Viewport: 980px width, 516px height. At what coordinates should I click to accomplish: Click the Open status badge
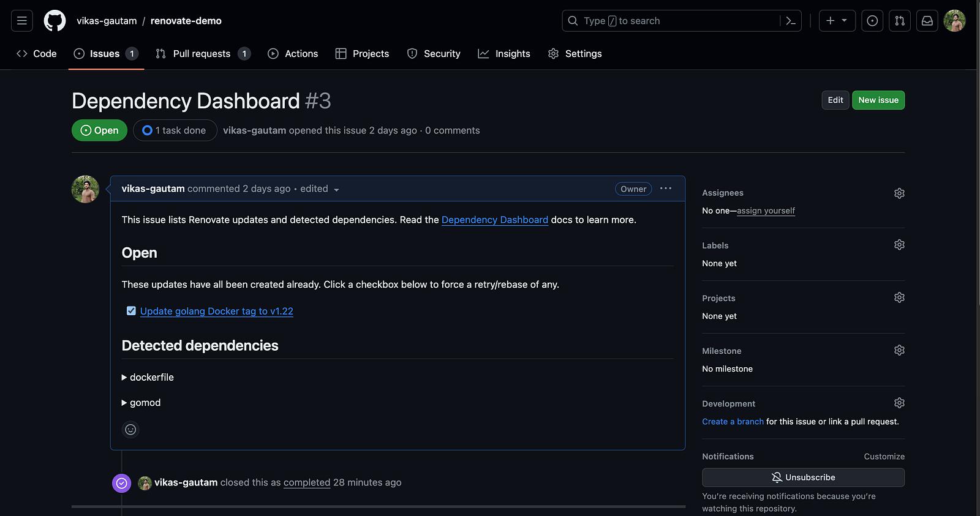[99, 130]
